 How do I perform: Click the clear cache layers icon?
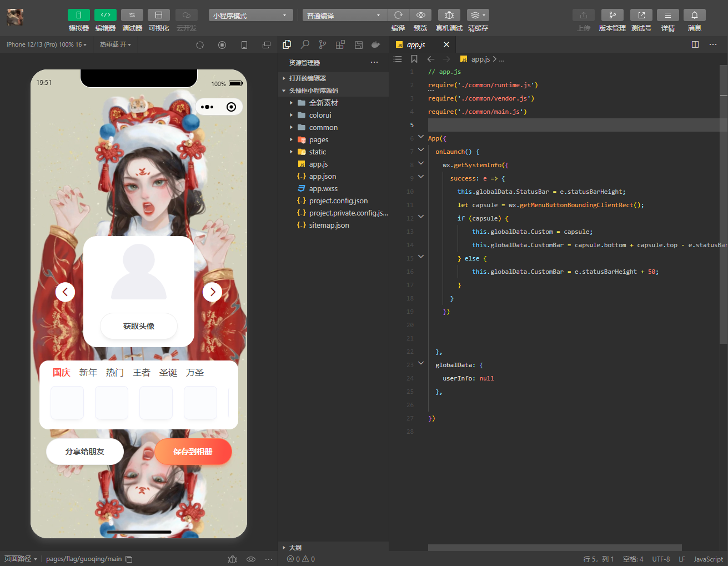point(478,16)
